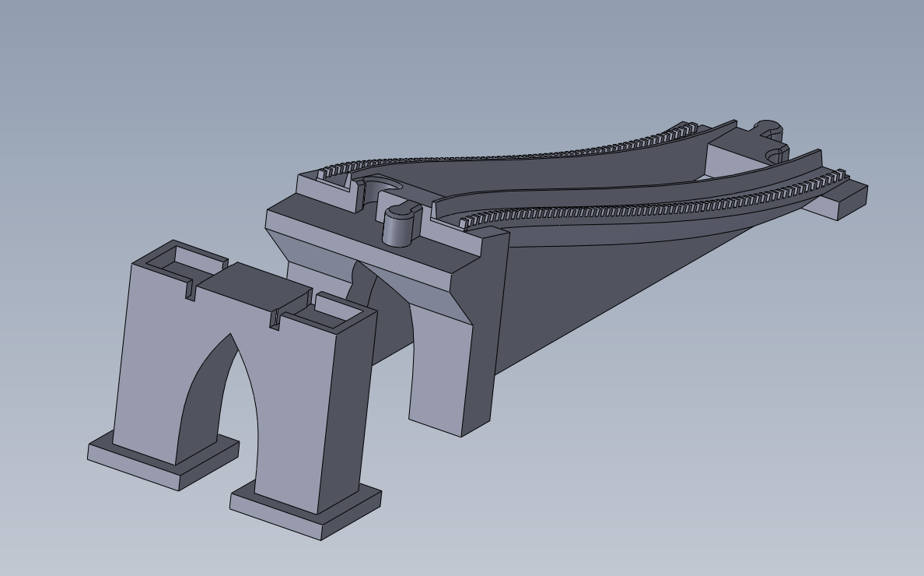This screenshot has width=924, height=576.
Task: Select the left base plate under the arch tower
Action: (163, 460)
